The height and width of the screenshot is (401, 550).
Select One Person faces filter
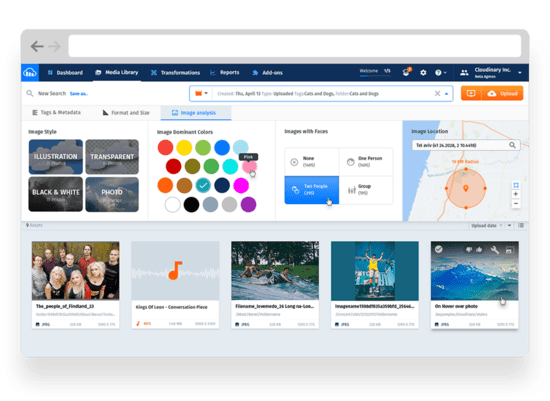click(x=366, y=162)
